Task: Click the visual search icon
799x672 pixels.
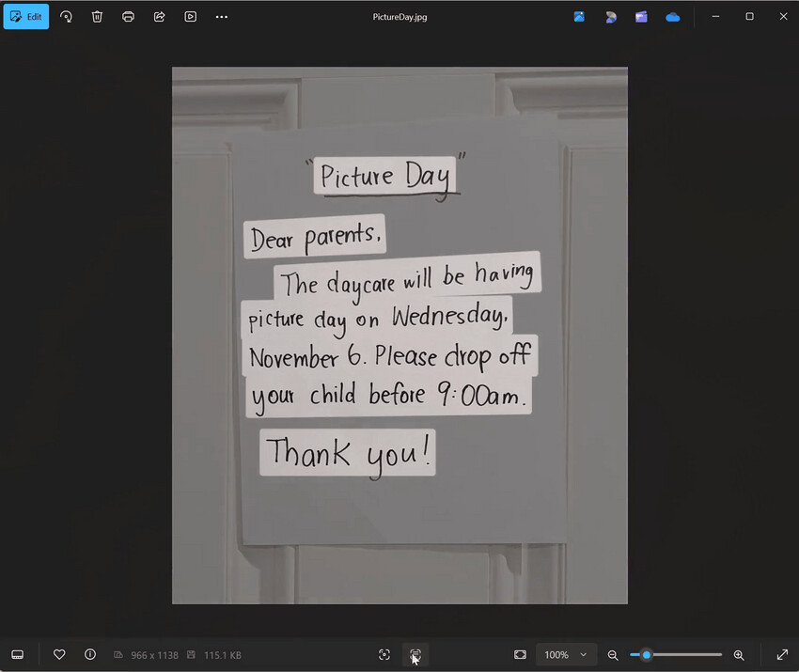Action: click(384, 655)
